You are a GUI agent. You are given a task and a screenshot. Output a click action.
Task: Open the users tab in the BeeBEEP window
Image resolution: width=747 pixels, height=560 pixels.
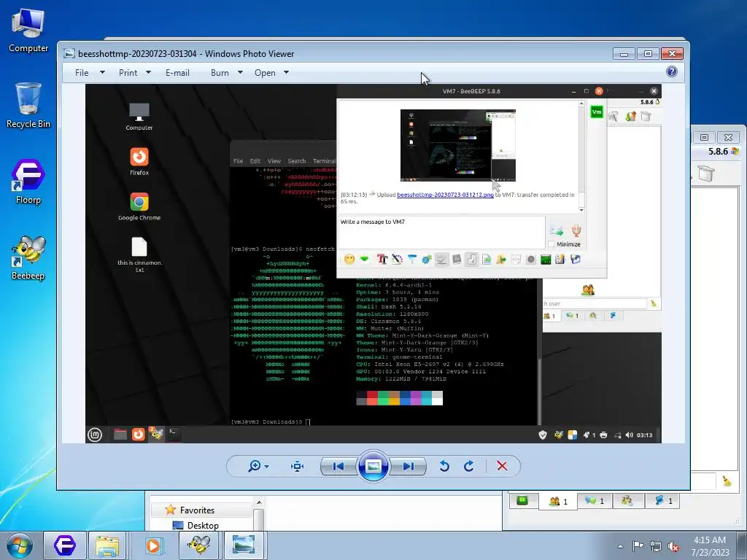pos(558,501)
